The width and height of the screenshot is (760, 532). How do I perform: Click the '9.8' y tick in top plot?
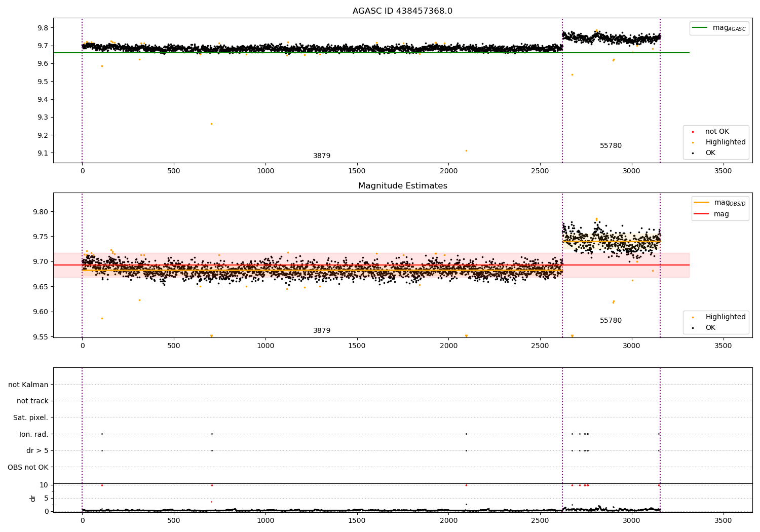[42, 28]
